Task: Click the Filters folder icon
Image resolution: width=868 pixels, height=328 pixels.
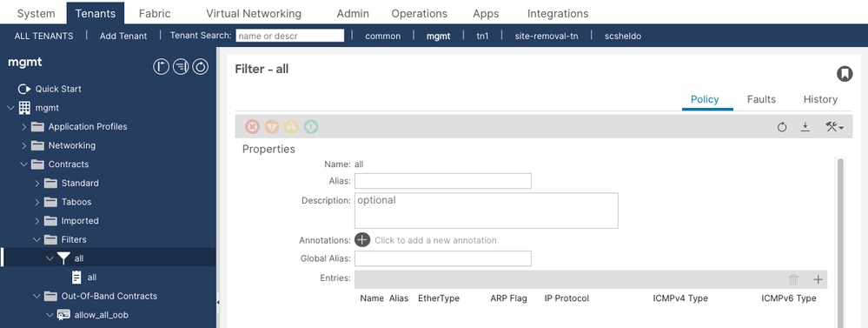Action: point(51,239)
